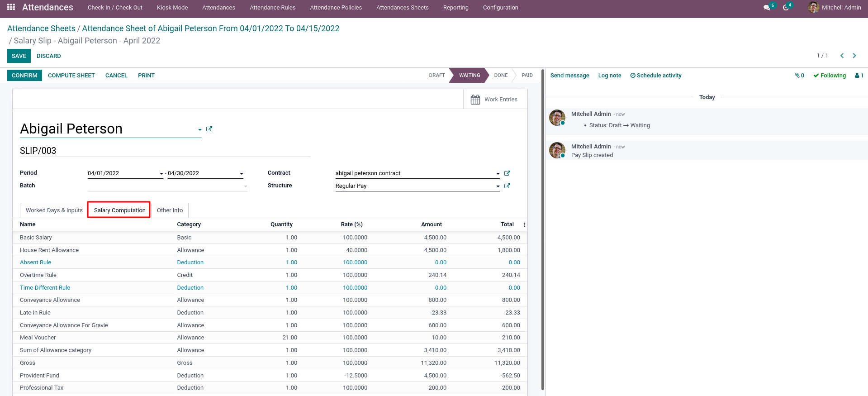Open the period start date dropdown
This screenshot has height=396, width=868.
coord(161,174)
